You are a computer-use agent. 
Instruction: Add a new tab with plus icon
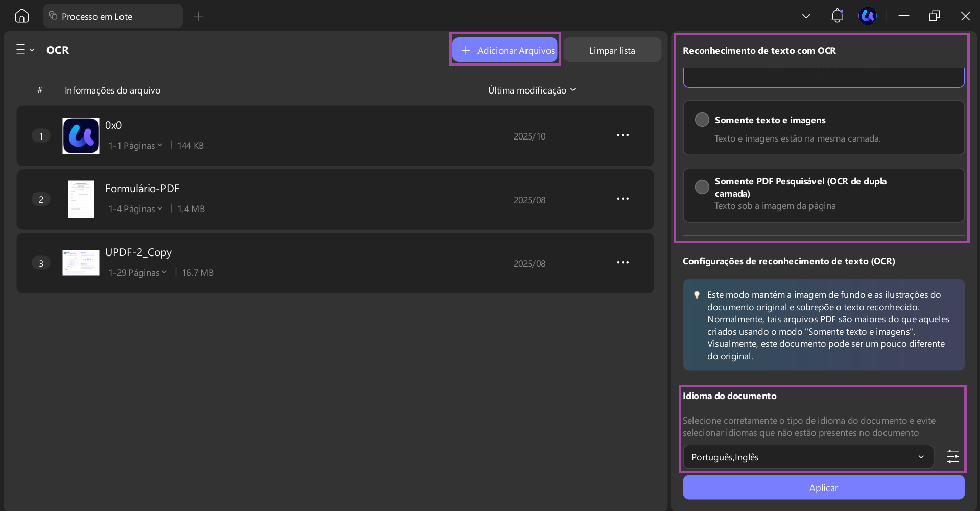(x=199, y=16)
